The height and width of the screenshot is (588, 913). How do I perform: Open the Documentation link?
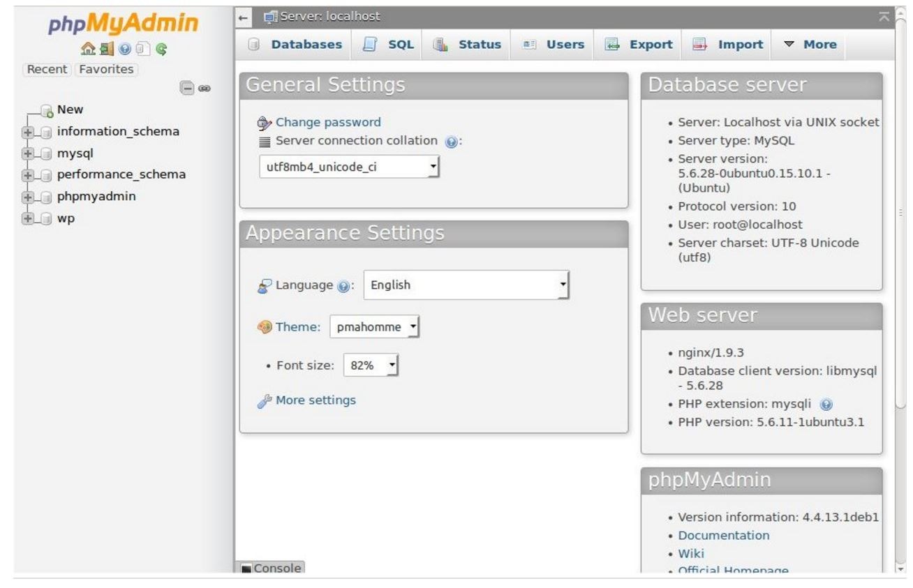pos(724,536)
